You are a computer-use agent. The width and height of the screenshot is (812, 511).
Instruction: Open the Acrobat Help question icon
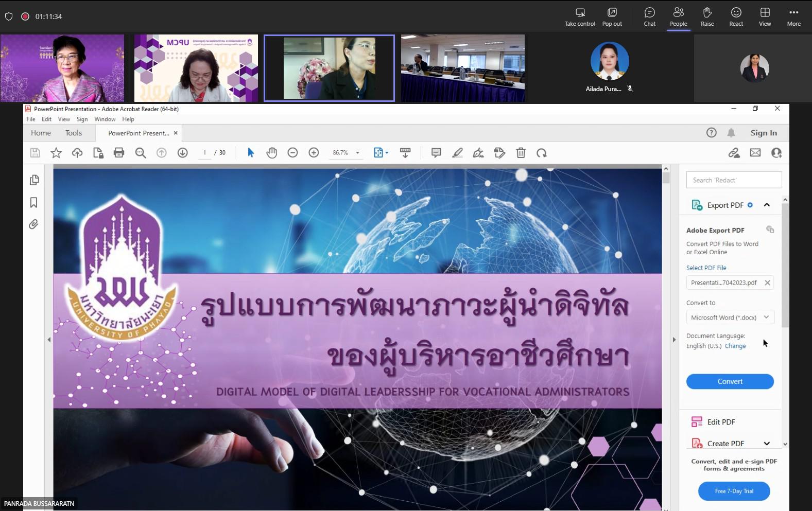click(x=712, y=133)
